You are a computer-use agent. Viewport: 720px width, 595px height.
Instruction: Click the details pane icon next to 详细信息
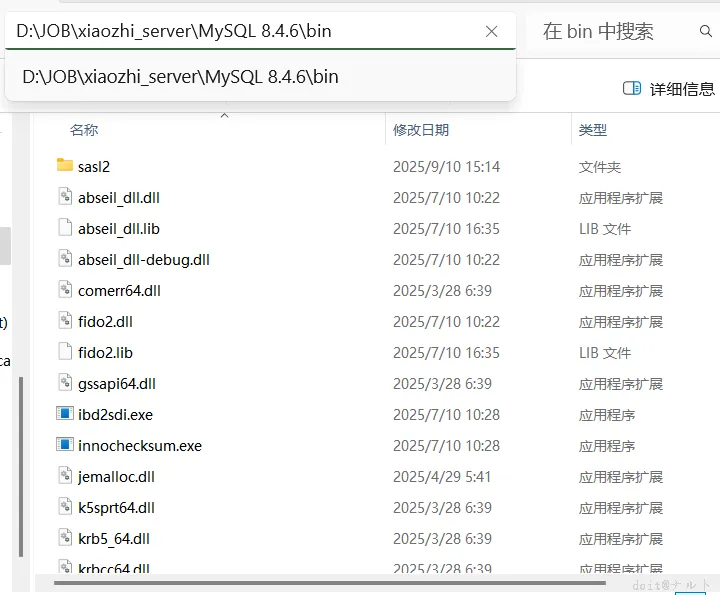pos(632,88)
